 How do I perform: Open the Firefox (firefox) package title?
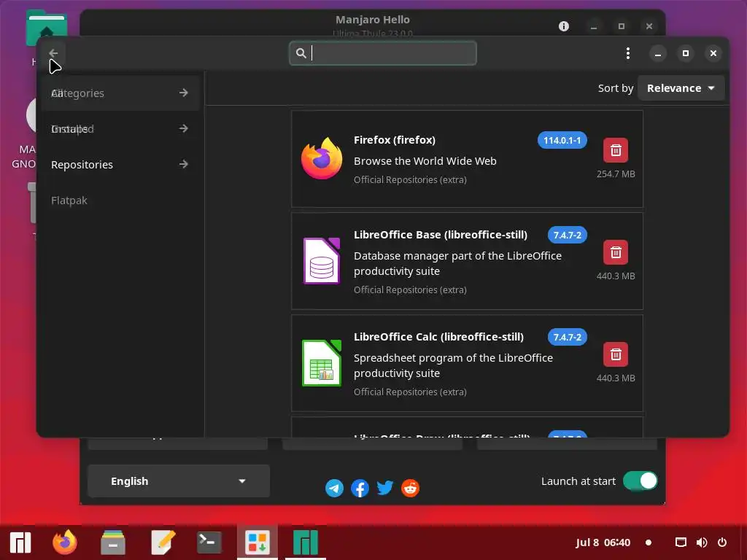point(395,140)
